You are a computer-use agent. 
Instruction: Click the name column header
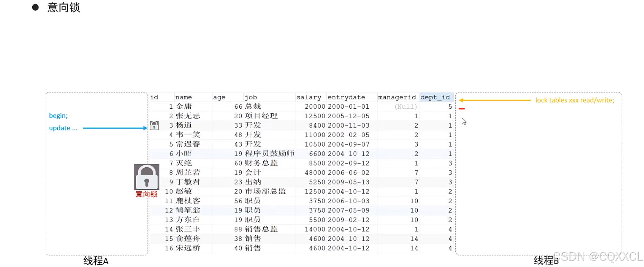(x=184, y=97)
